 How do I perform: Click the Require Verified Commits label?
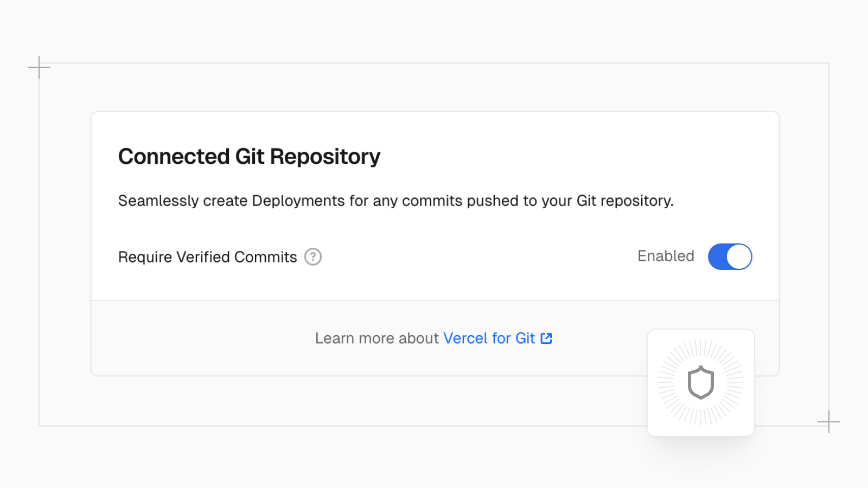point(207,256)
